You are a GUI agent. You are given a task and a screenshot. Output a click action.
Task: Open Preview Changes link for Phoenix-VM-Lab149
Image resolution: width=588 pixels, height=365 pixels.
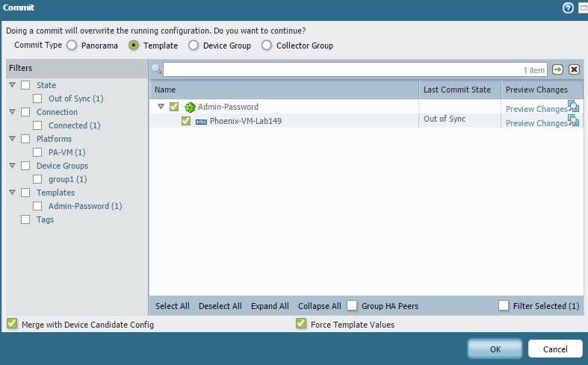coord(536,123)
